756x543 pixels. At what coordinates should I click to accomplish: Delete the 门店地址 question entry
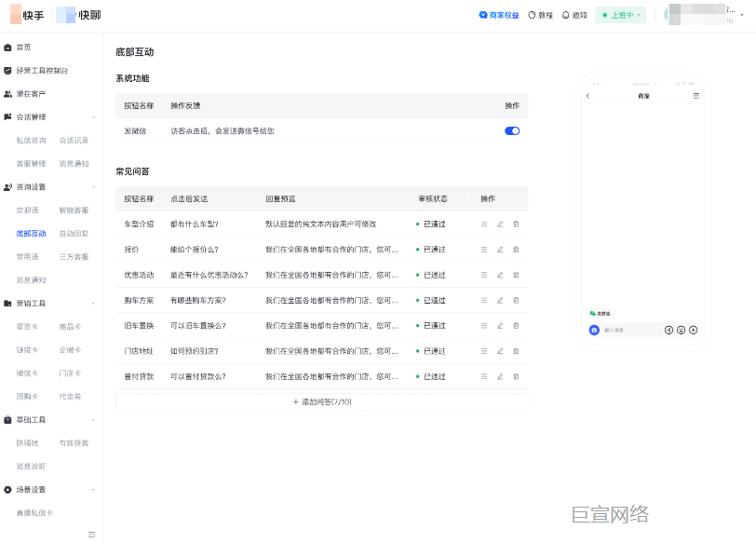point(516,351)
